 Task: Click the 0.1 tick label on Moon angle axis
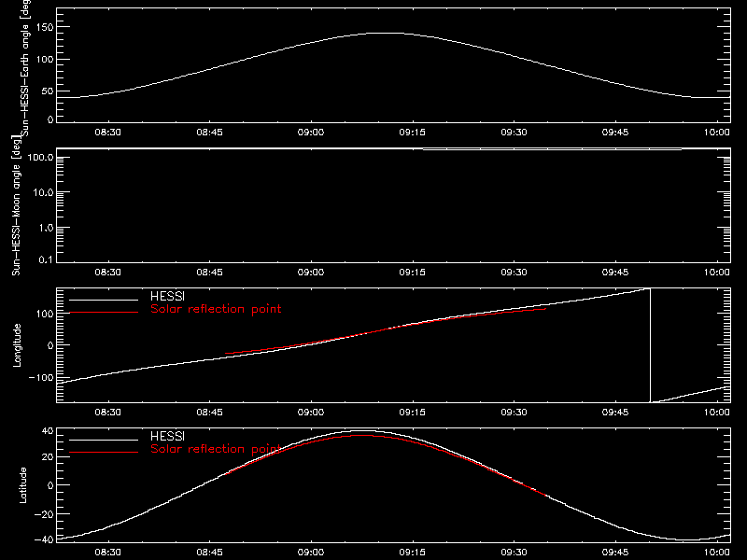coord(46,260)
